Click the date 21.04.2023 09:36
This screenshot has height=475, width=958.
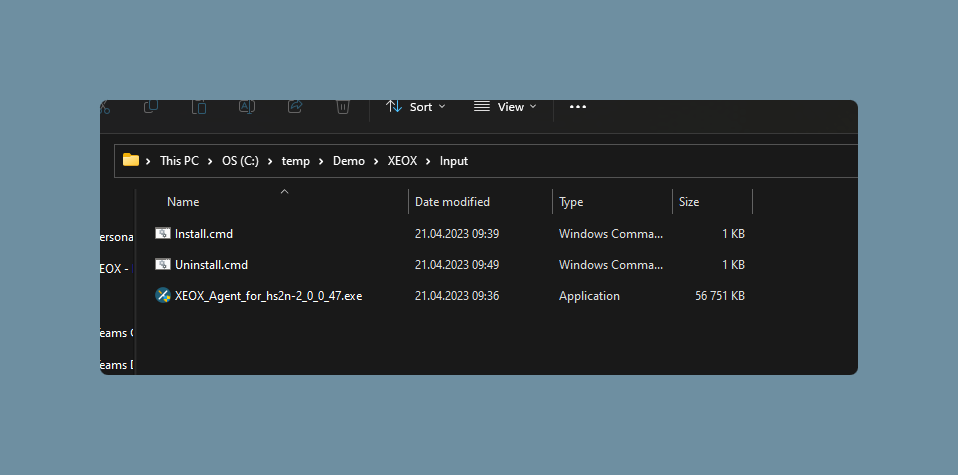tap(457, 296)
